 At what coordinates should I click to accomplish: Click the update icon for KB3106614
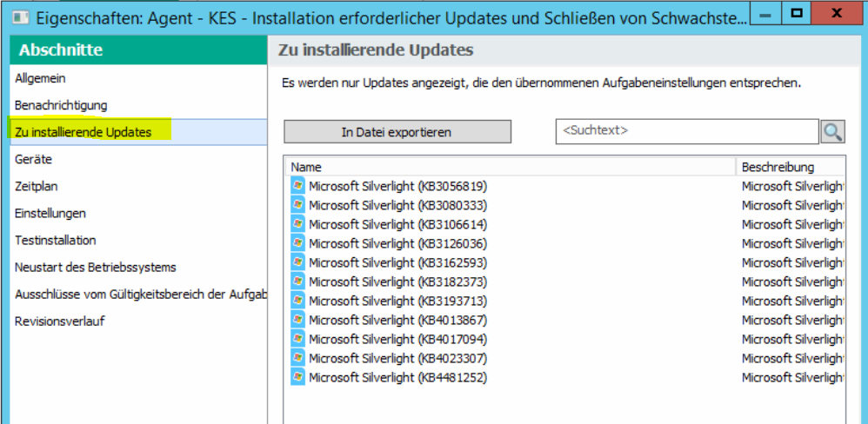click(297, 224)
